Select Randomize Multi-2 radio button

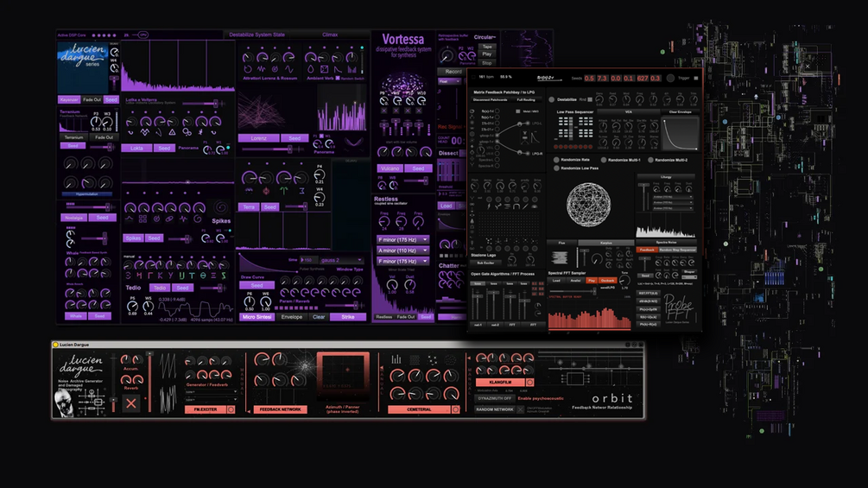pos(650,160)
